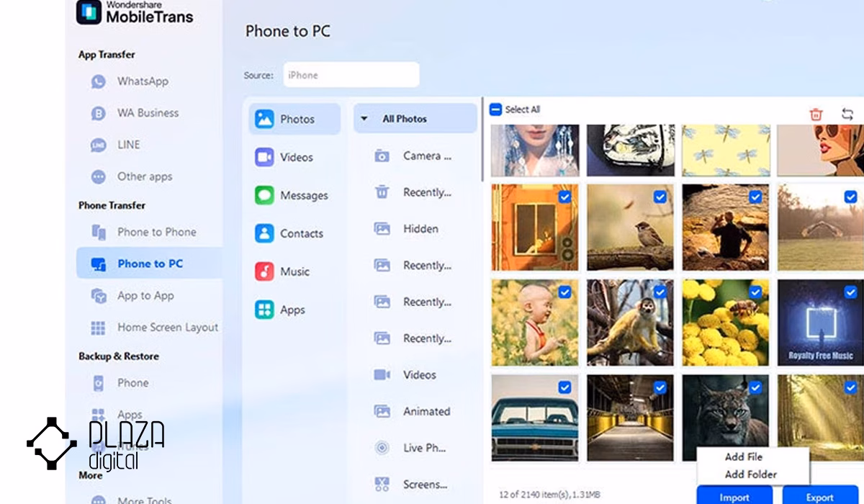Choose Add Folder from import menu
Screen dimensions: 864x504
click(751, 474)
